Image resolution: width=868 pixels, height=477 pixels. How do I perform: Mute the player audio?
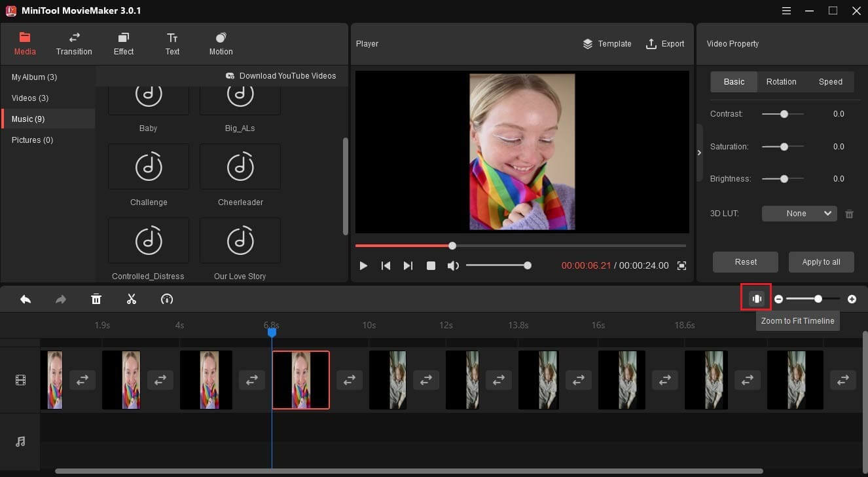point(453,265)
